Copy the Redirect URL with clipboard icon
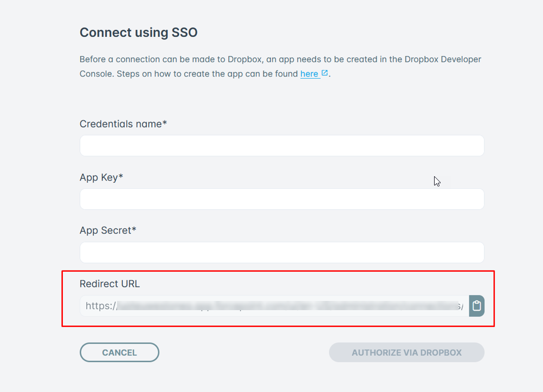The image size is (543, 392). [x=476, y=306]
